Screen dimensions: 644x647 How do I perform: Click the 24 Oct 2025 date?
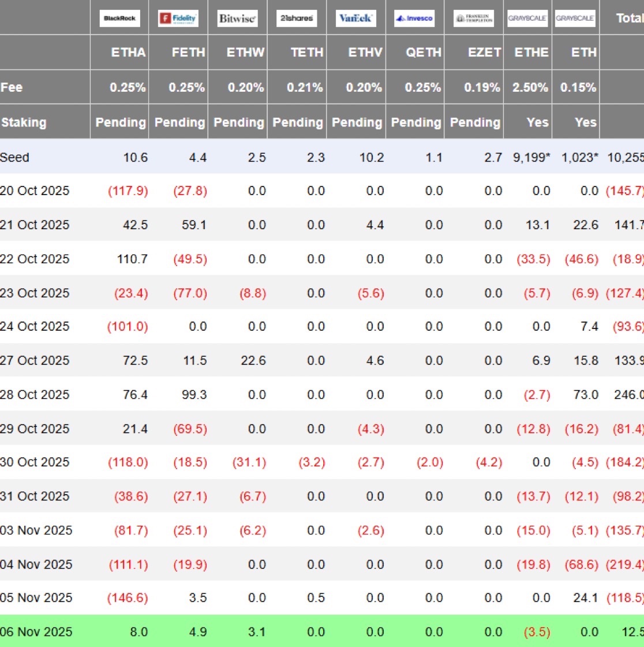click(35, 327)
